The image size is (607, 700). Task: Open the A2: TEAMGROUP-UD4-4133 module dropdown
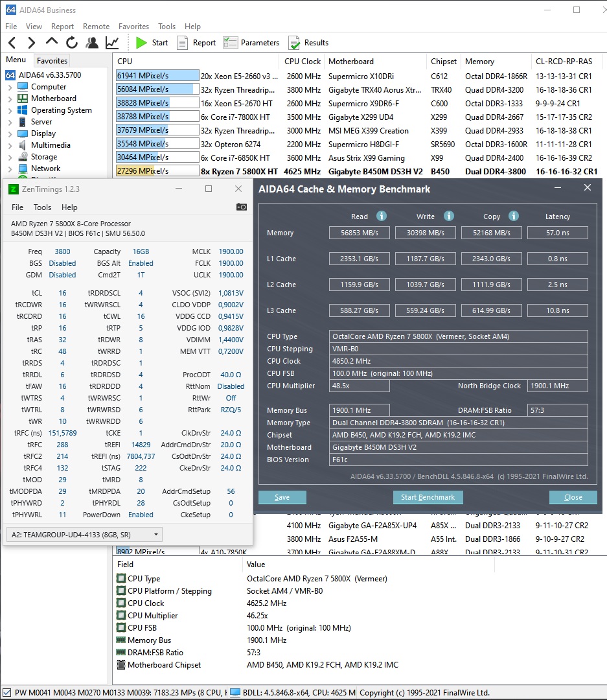coord(84,534)
